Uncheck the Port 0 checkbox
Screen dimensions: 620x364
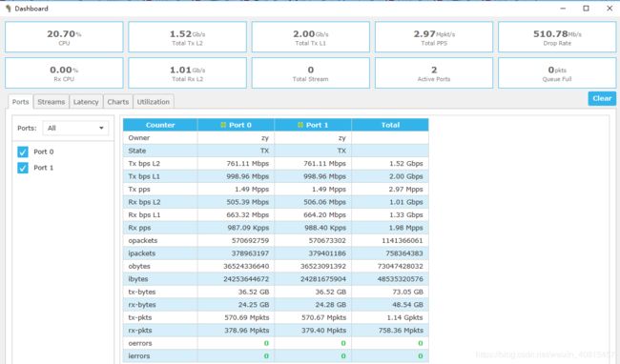point(23,152)
